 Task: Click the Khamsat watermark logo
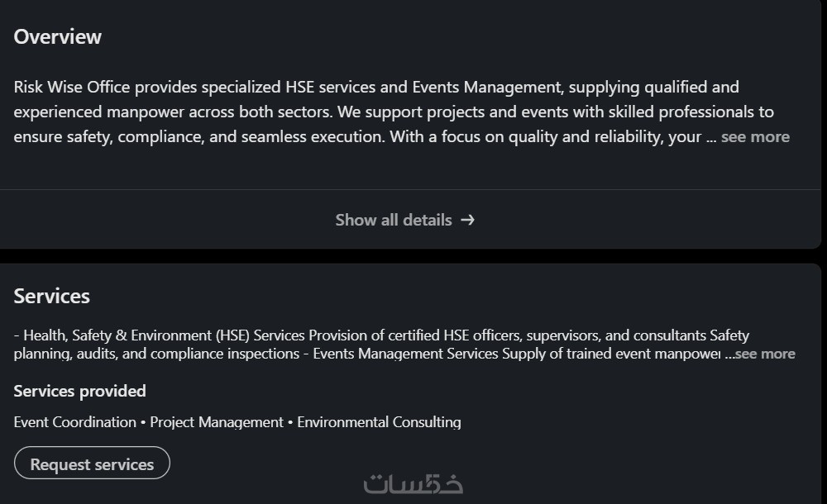[x=413, y=483]
